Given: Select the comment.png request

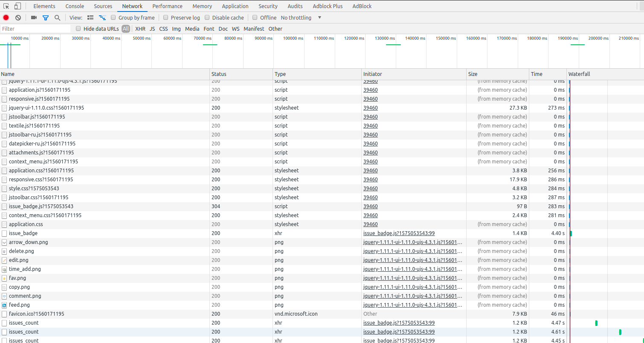Looking at the screenshot, I should [x=25, y=296].
